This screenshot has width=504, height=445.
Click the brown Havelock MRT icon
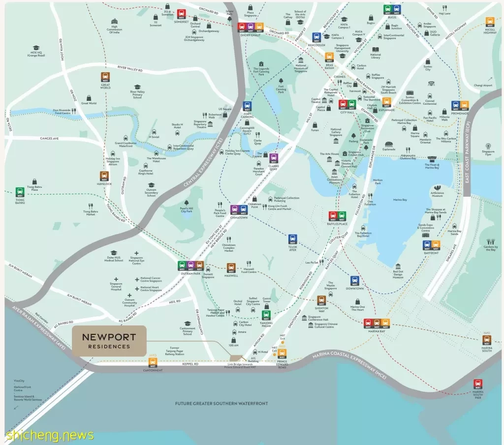tap(104, 177)
